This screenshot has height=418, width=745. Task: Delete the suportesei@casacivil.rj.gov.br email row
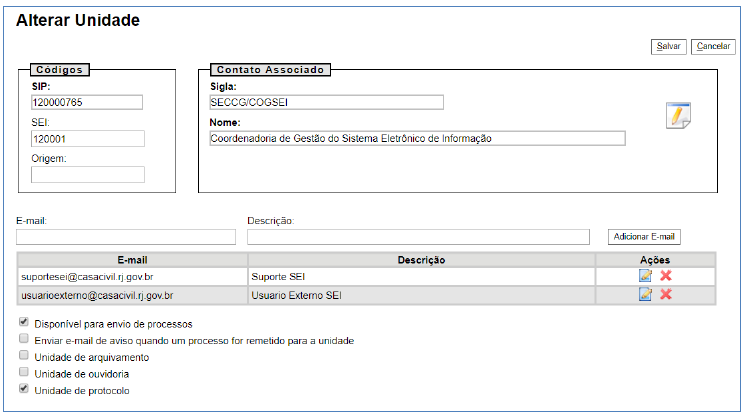point(665,275)
